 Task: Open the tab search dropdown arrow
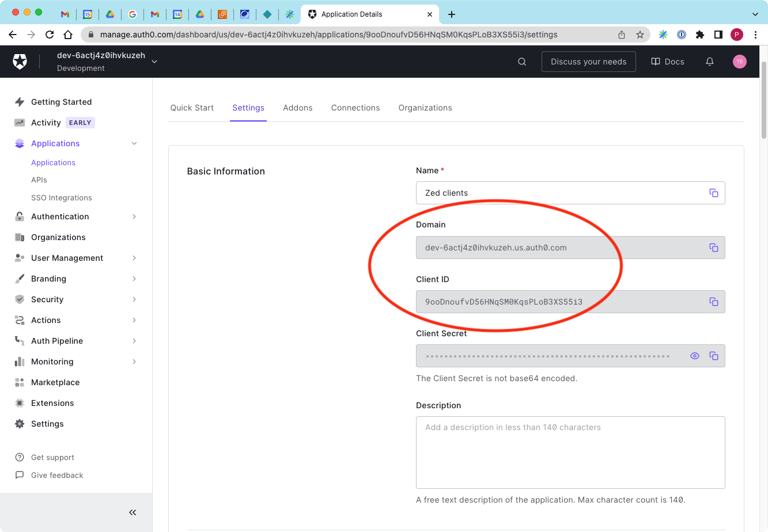pyautogui.click(x=755, y=14)
